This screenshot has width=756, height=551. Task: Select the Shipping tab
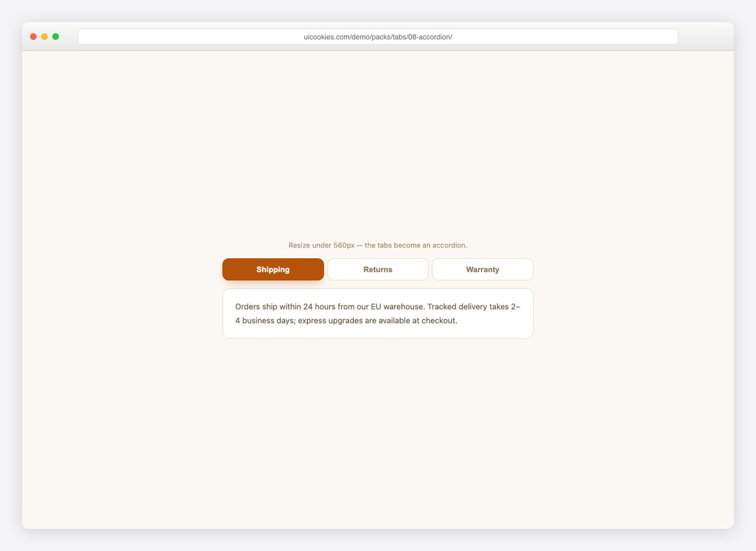coord(273,270)
